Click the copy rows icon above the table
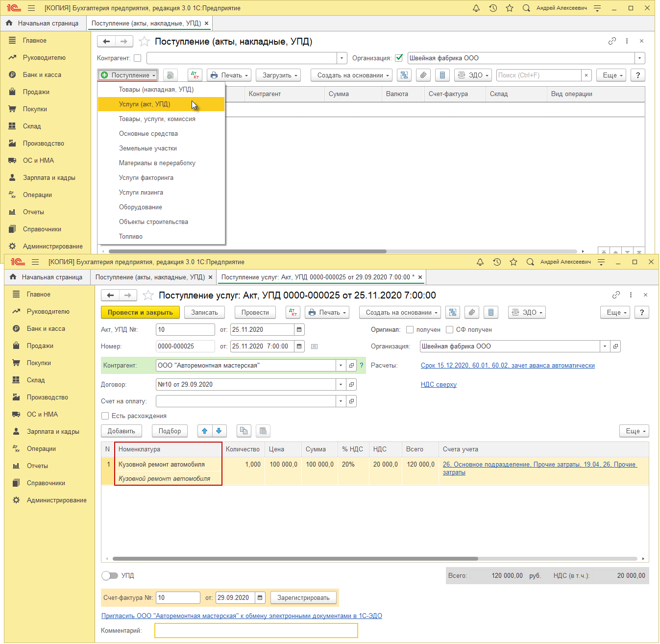The height and width of the screenshot is (644, 660). coord(244,431)
